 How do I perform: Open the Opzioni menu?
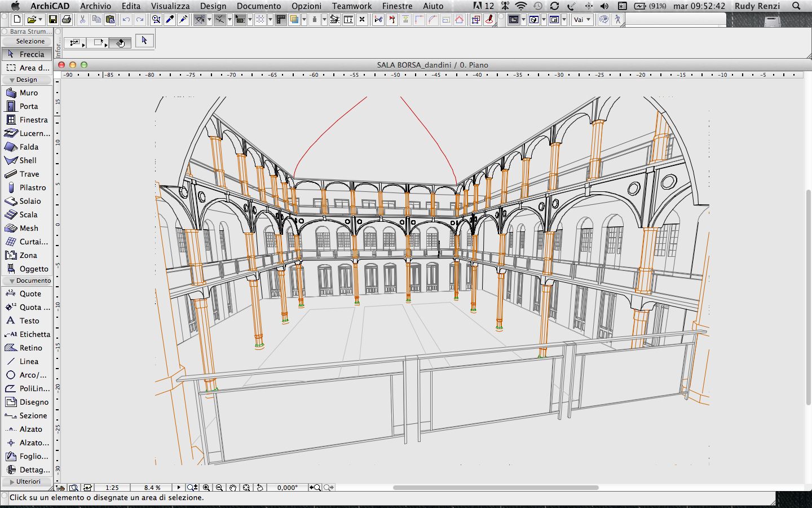coord(306,6)
